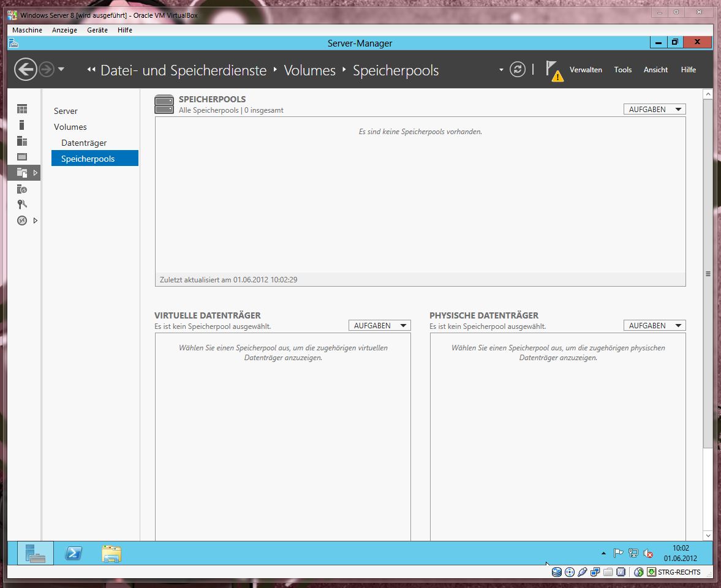Open the Tools menu
721x588 pixels.
click(622, 70)
